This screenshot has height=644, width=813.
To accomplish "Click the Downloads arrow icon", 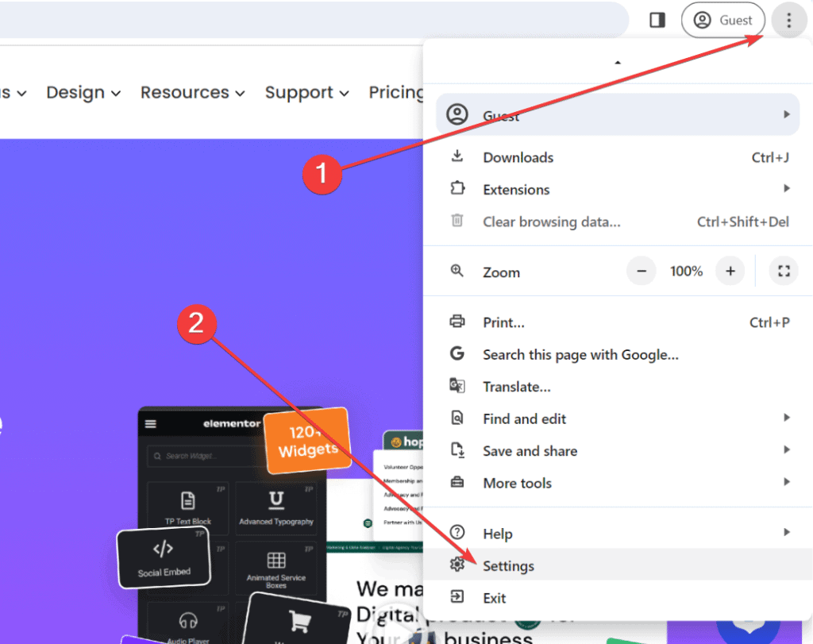I will click(457, 157).
